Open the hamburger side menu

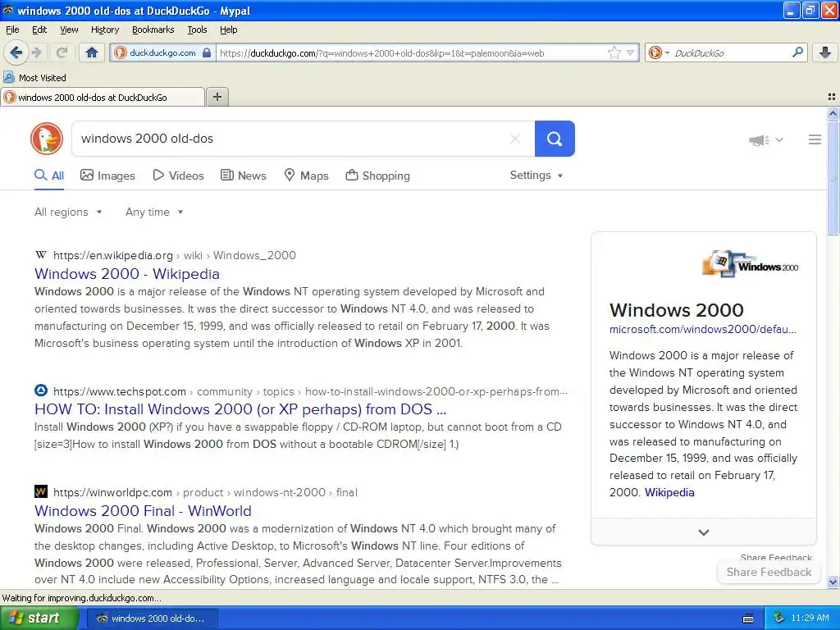coord(815,139)
